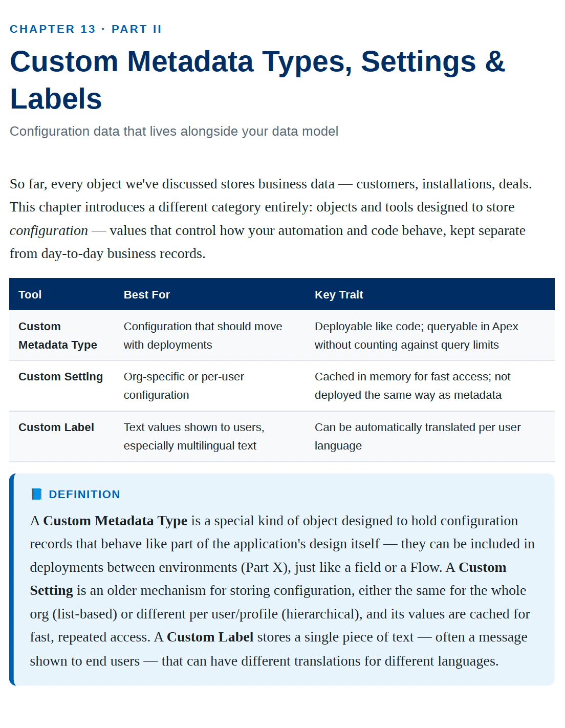565x728 pixels.
Task: Select the Custom Label row label
Action: pyautogui.click(x=56, y=427)
